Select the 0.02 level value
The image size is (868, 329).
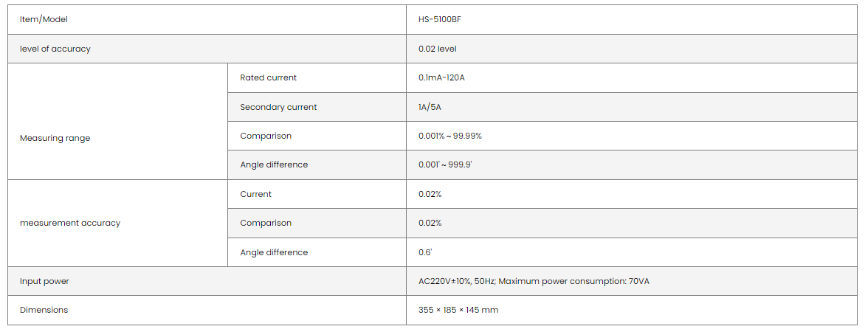(438, 49)
